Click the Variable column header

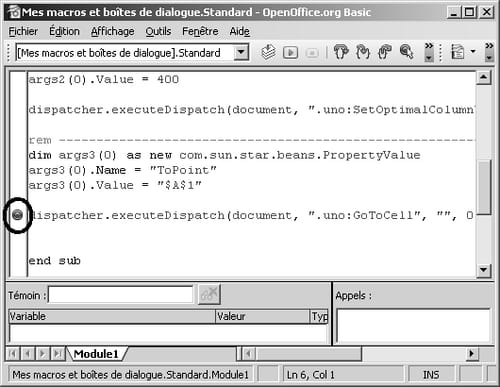[112, 316]
